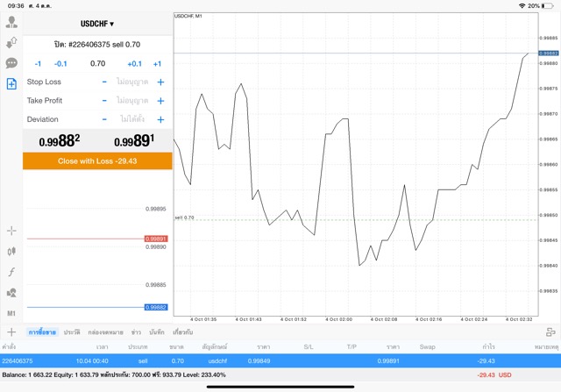Viewport: 561px width, 392px height.
Task: Click the blue 0.99882 bid label in tick chart
Action: click(156, 307)
